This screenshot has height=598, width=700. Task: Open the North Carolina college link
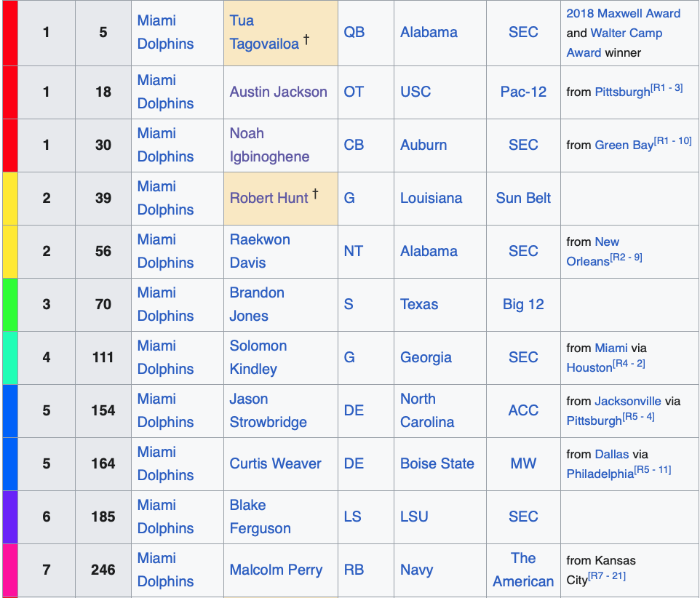[427, 410]
